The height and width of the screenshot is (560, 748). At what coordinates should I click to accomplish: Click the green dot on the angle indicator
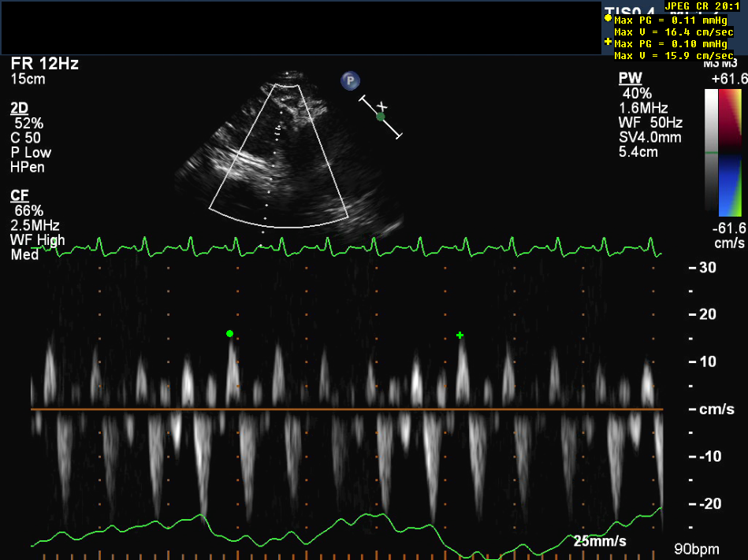381,117
